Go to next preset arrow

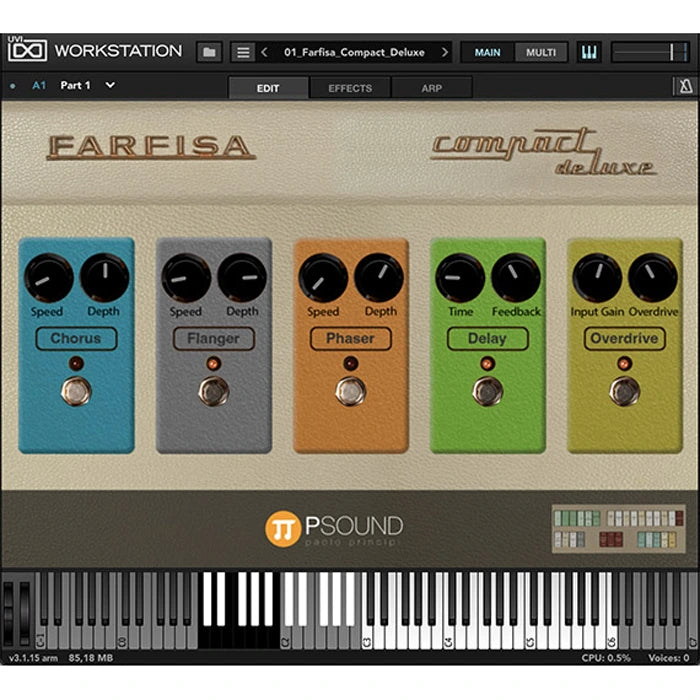click(x=444, y=52)
